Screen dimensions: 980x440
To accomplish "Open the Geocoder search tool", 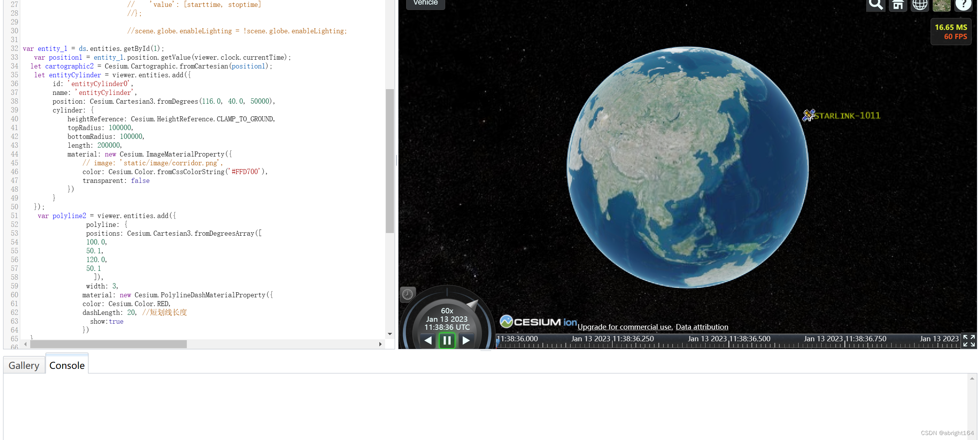I will click(875, 5).
